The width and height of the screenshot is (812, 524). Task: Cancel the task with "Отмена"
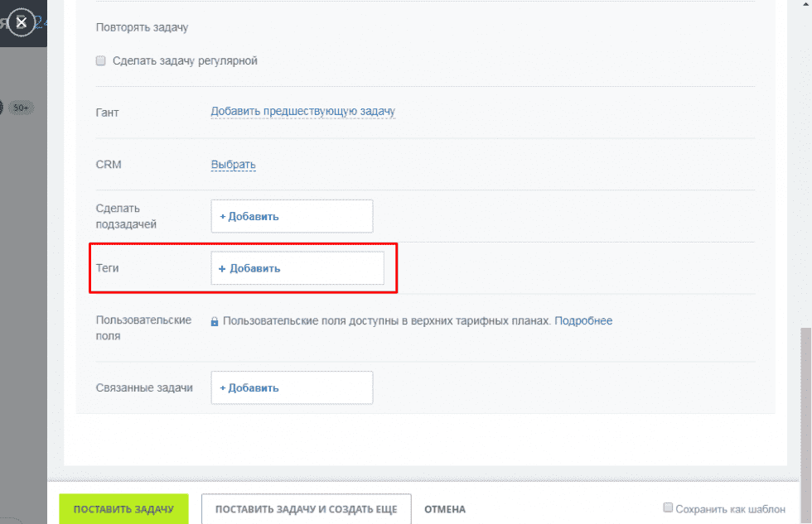pos(445,509)
